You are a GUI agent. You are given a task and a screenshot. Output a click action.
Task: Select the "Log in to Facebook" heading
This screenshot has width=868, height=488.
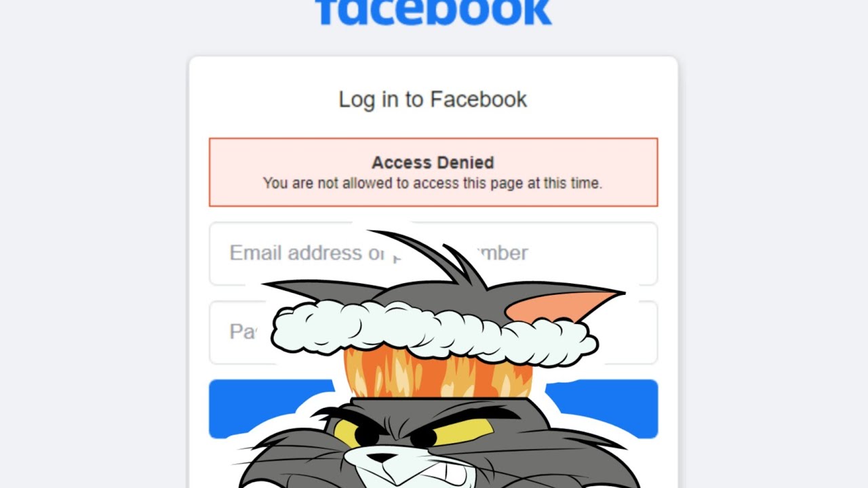tap(433, 99)
